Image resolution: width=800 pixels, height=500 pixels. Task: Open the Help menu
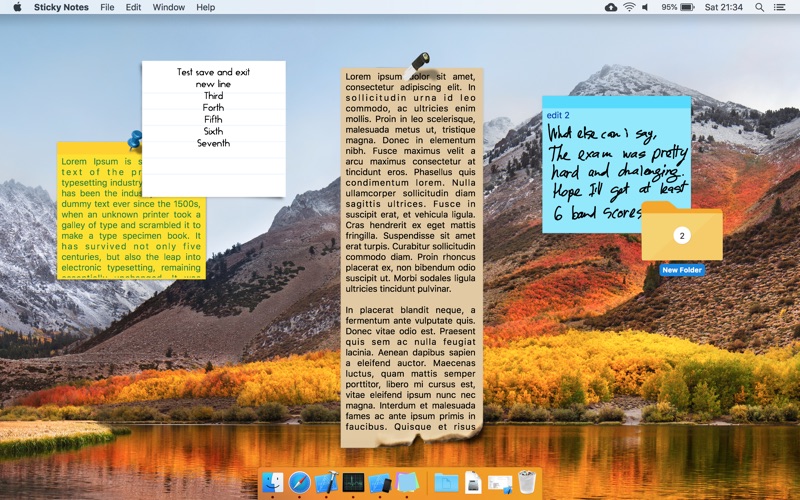pyautogui.click(x=206, y=7)
